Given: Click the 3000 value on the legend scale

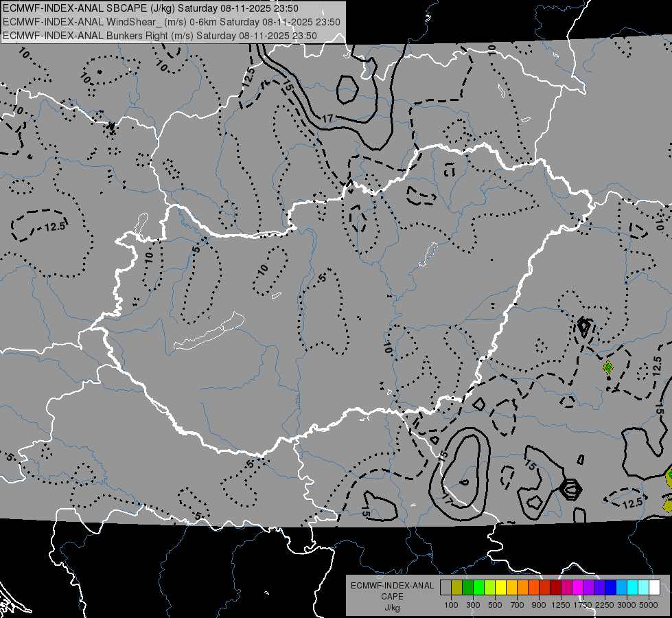Looking at the screenshot, I should pos(627,605).
